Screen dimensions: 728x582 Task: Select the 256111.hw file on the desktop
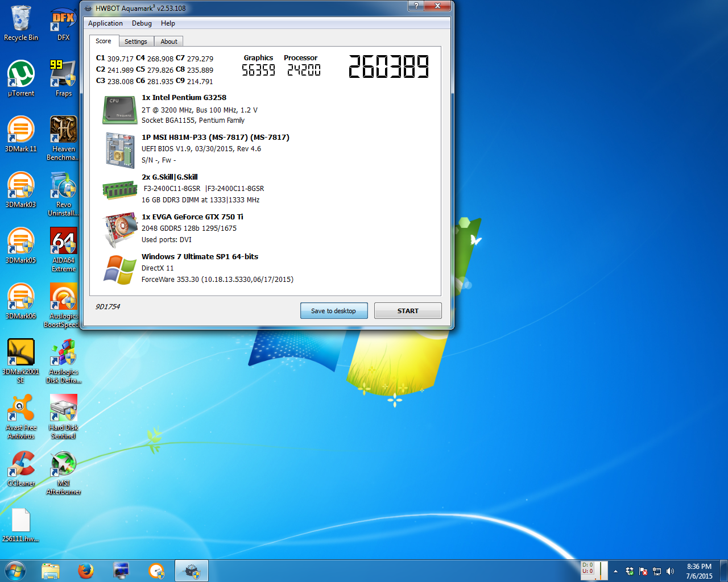21,524
